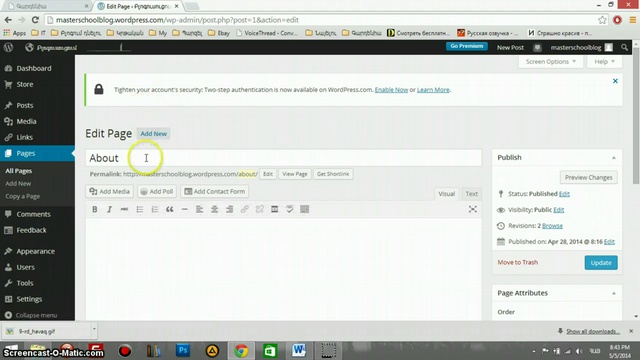640x360 pixels.
Task: Show the kitchen sink toolbar toggle
Action: [x=304, y=209]
